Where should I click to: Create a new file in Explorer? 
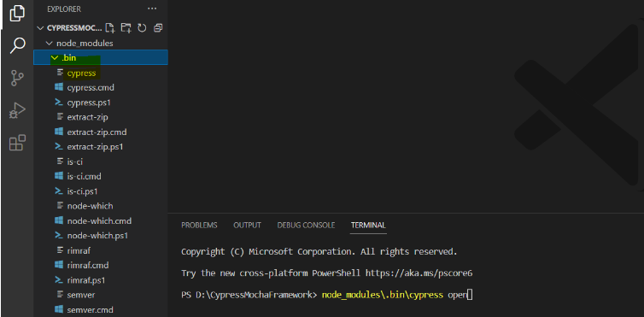pos(109,28)
